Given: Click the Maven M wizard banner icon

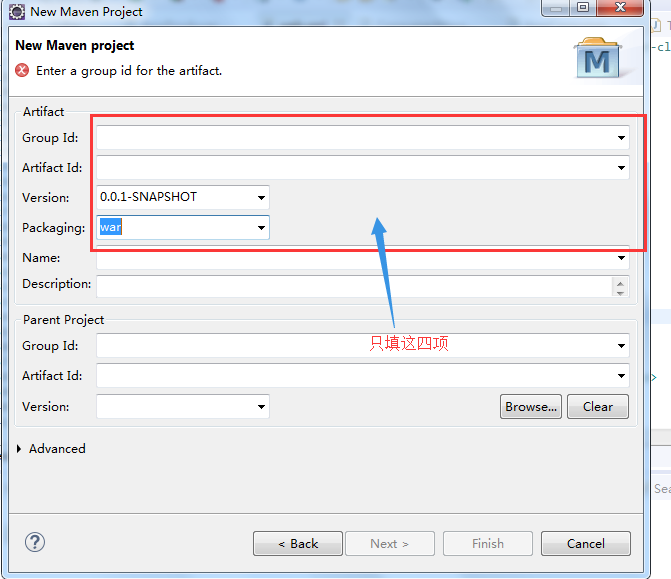Looking at the screenshot, I should coord(597,58).
